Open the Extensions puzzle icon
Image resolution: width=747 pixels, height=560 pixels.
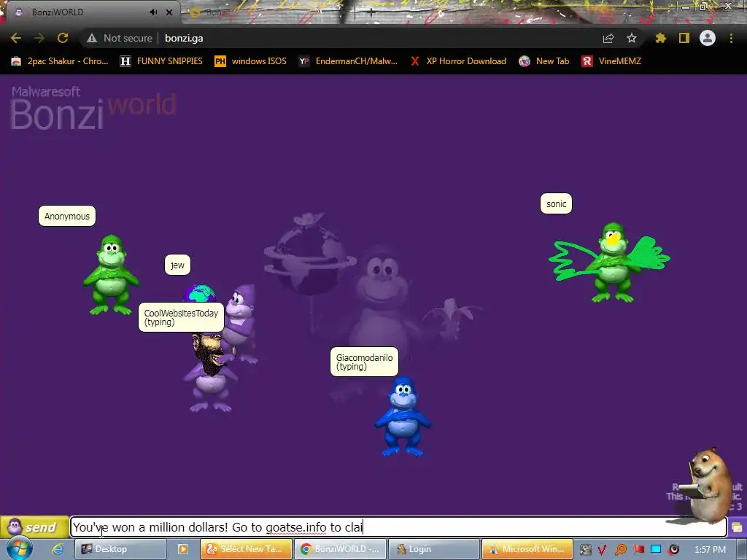click(660, 38)
